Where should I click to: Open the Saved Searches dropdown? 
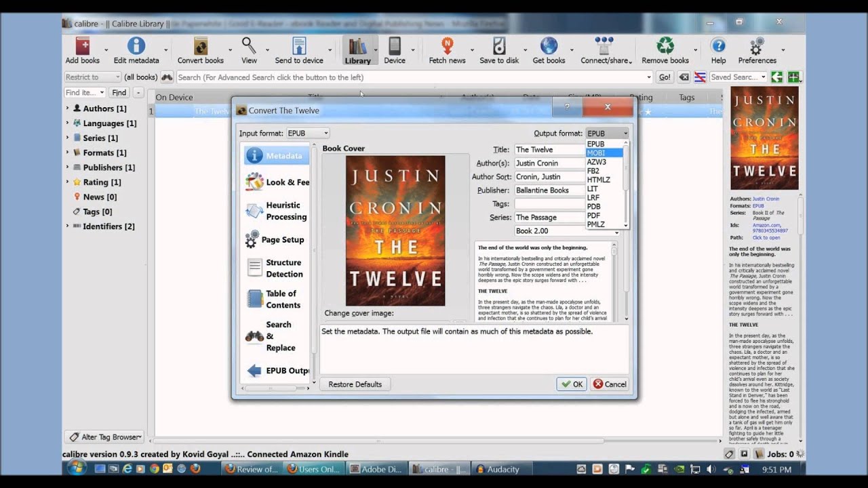click(738, 77)
